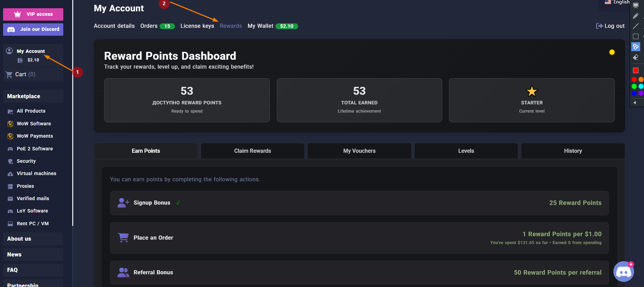Click the Place an Order row

[359, 238]
